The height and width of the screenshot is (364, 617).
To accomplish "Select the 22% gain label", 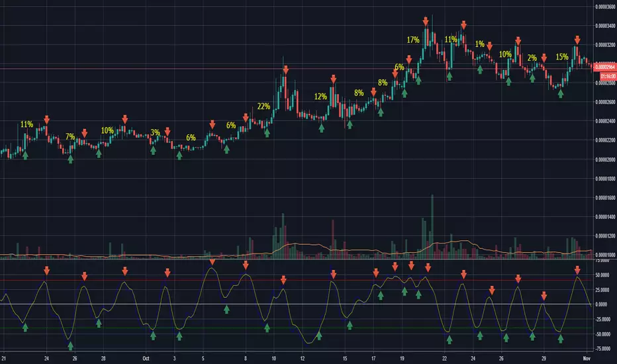I will pyautogui.click(x=263, y=106).
